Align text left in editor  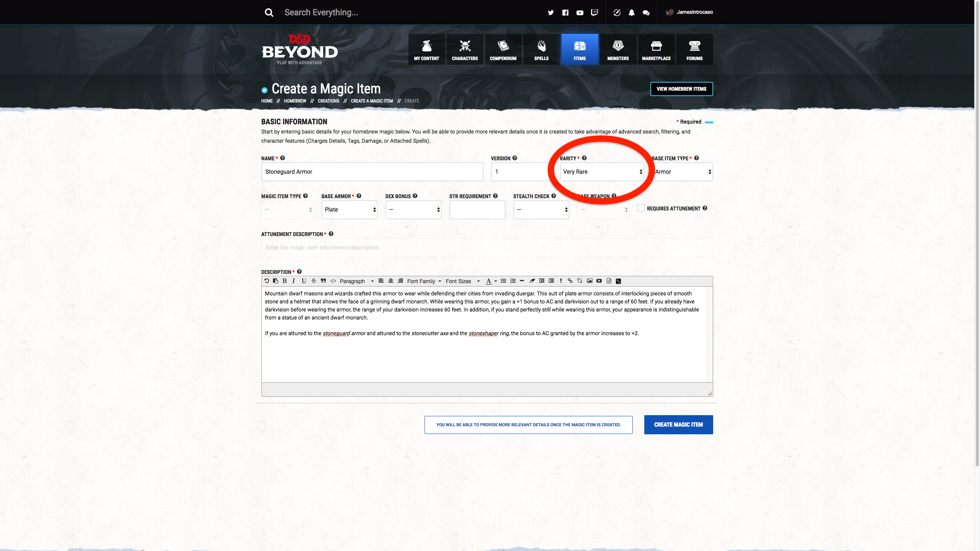point(381,281)
